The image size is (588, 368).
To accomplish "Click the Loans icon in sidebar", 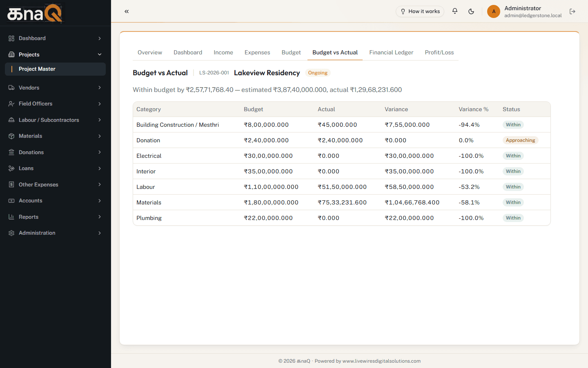I will [x=11, y=168].
